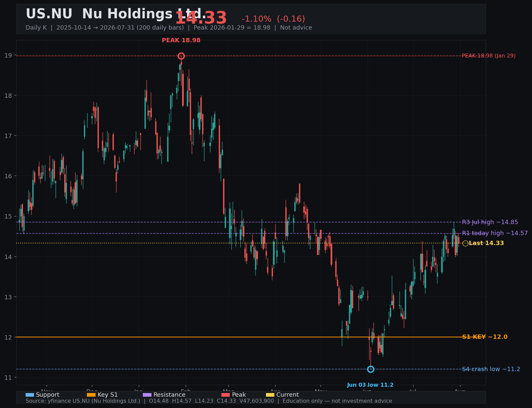This screenshot has height=408, width=532.
Task: Click the 'R1 today high ~14.57' label
Action: pyautogui.click(x=495, y=233)
